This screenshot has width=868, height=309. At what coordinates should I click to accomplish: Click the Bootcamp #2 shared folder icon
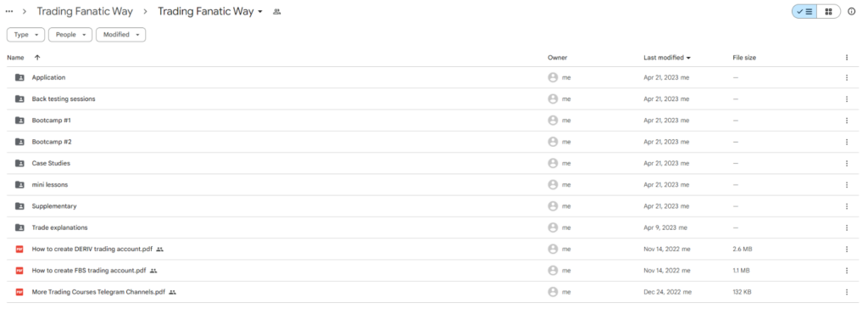pyautogui.click(x=19, y=142)
